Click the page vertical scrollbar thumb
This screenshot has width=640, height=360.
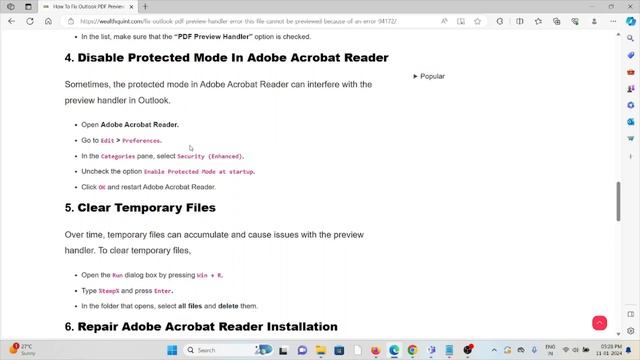[x=618, y=202]
